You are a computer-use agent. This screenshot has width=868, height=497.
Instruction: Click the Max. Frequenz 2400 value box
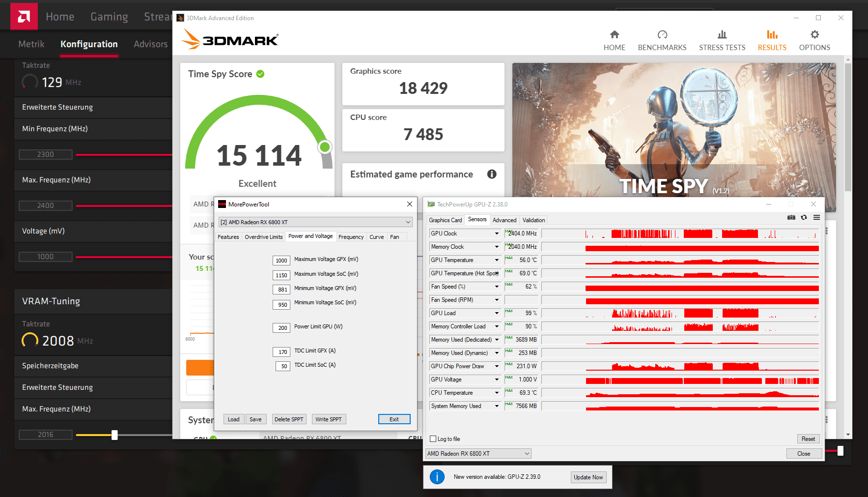click(x=46, y=205)
